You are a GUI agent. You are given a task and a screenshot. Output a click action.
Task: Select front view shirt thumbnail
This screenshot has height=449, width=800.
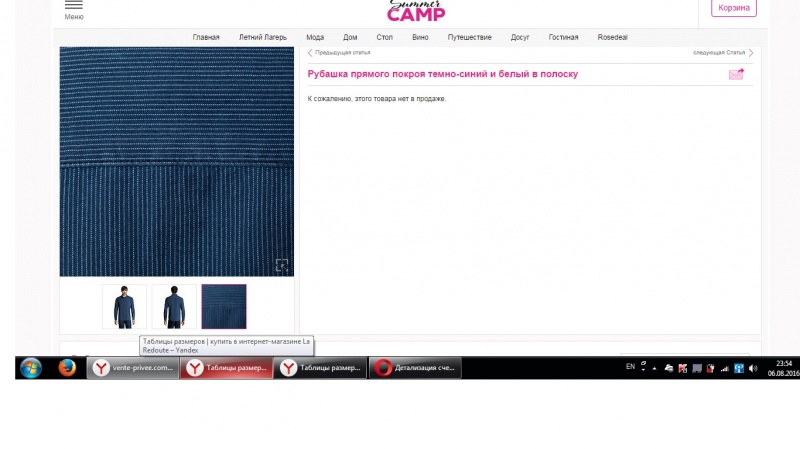pos(124,307)
